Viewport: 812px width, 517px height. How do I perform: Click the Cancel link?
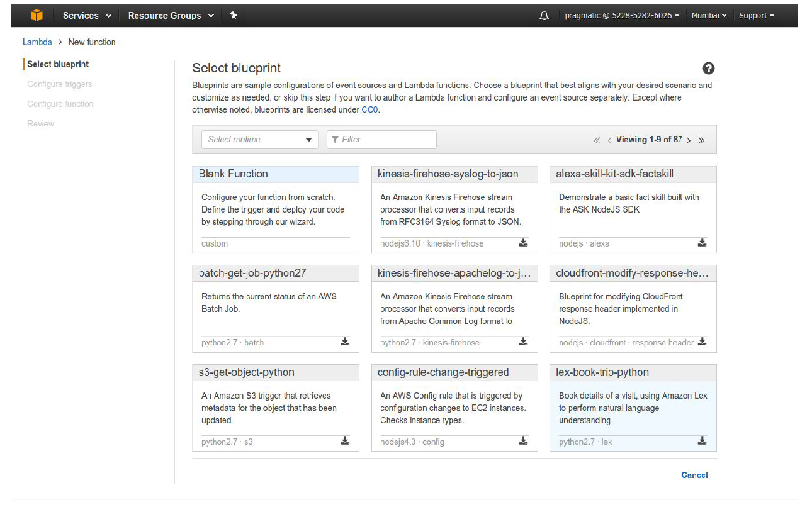coord(694,475)
